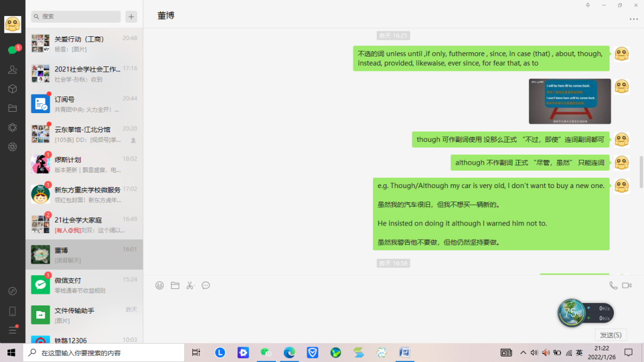Viewport: 644px width, 362px height.
Task: Select the screenshot scissors tool
Action: pyautogui.click(x=190, y=285)
